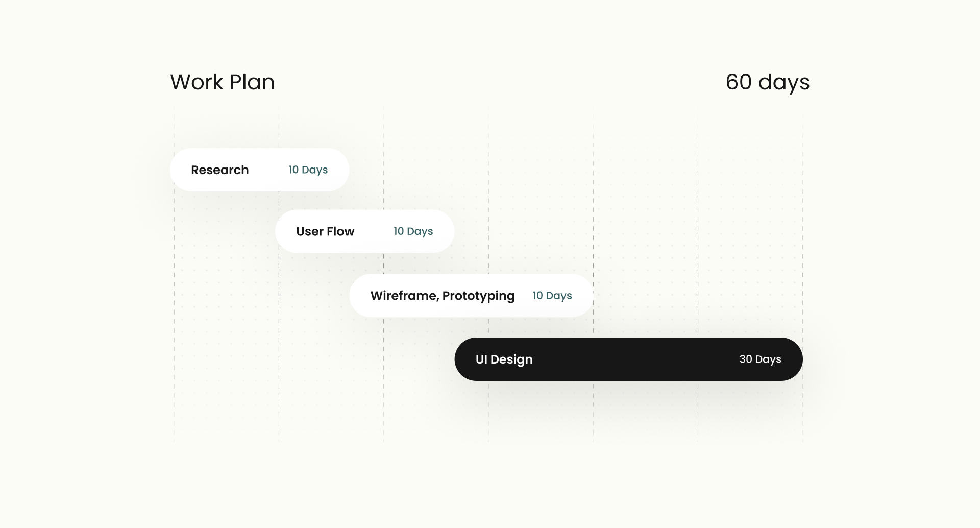Click the 60 days total label
Image resolution: width=980 pixels, height=528 pixels.
767,82
